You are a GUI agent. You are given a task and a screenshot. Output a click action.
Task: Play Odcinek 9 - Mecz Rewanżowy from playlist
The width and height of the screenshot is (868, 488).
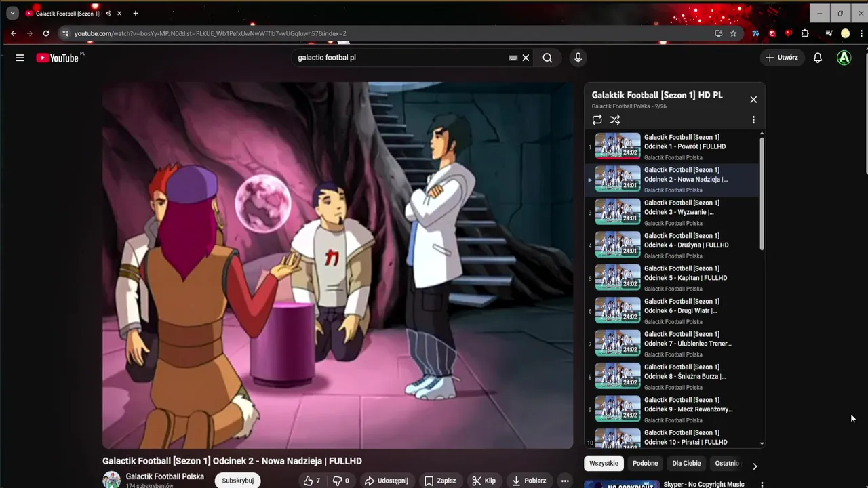[x=671, y=410]
